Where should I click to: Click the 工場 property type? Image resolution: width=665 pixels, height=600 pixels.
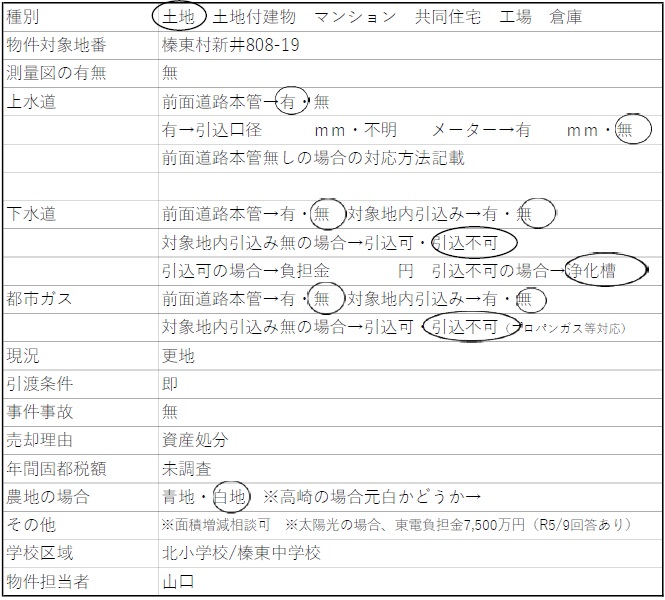coord(515,17)
